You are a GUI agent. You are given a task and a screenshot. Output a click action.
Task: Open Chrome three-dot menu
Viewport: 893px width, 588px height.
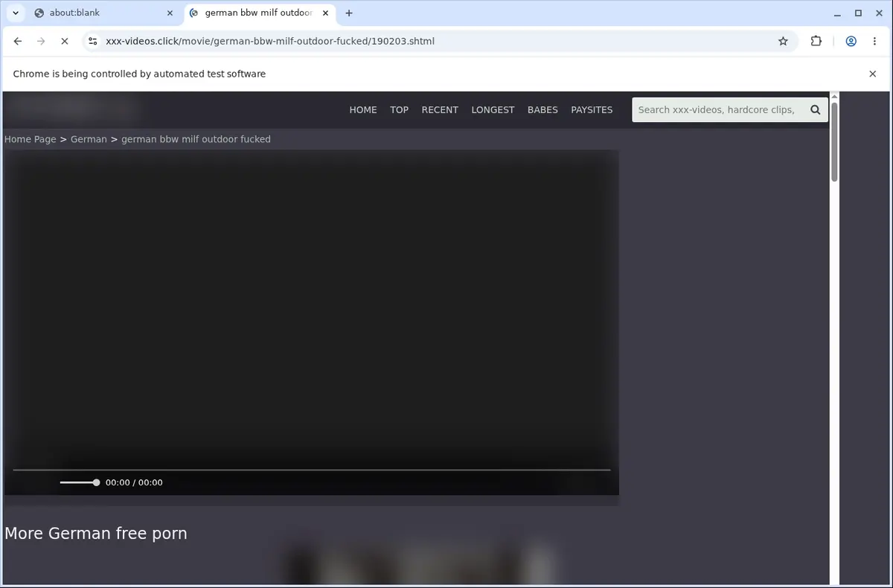(874, 42)
